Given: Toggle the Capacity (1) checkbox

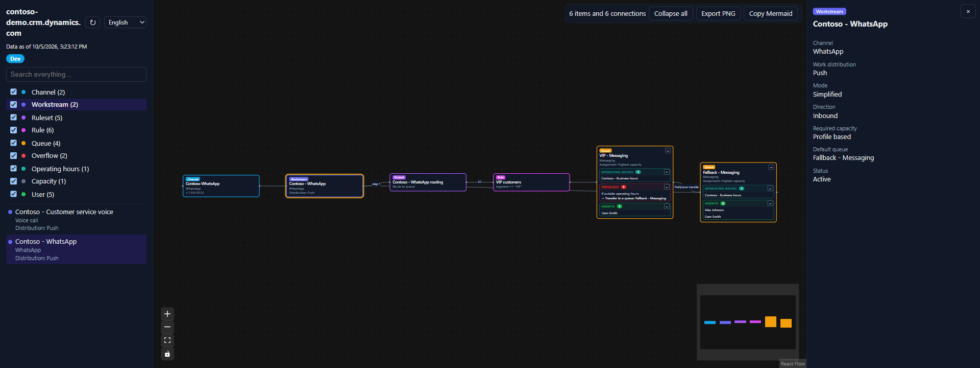Looking at the screenshot, I should click(x=14, y=181).
